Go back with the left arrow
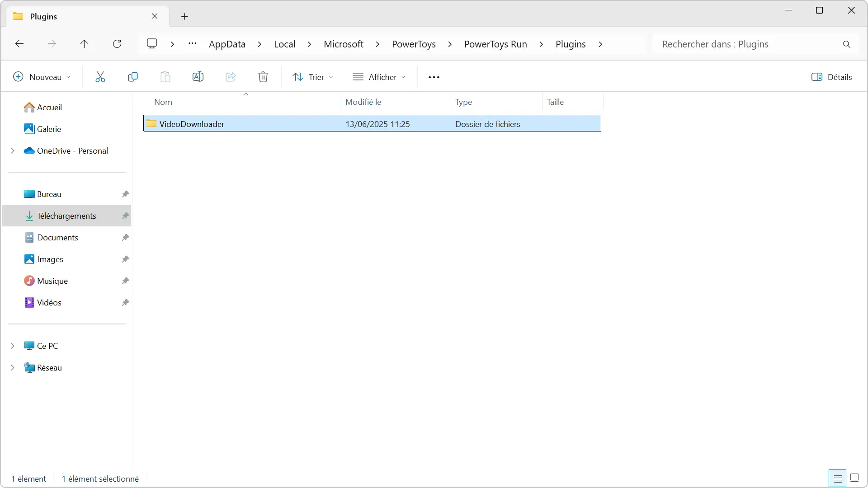The width and height of the screenshot is (868, 488). tap(19, 44)
